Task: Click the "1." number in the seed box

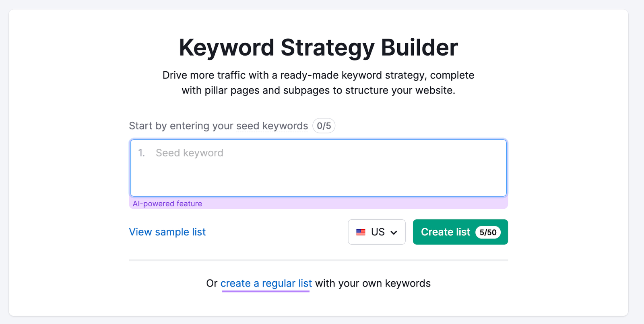Action: 141,153
